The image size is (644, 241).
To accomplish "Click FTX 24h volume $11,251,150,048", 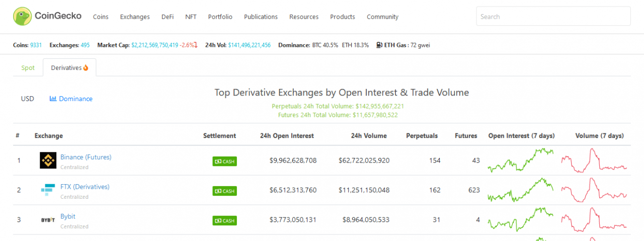I will 364,190.
